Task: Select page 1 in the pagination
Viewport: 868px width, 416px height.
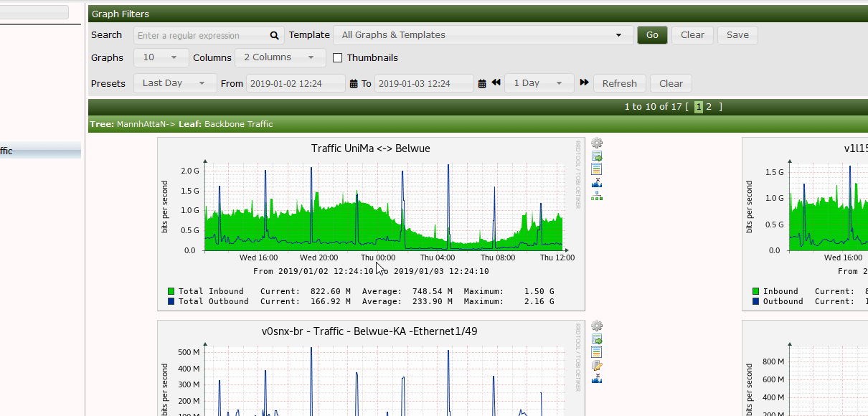Action: point(699,107)
